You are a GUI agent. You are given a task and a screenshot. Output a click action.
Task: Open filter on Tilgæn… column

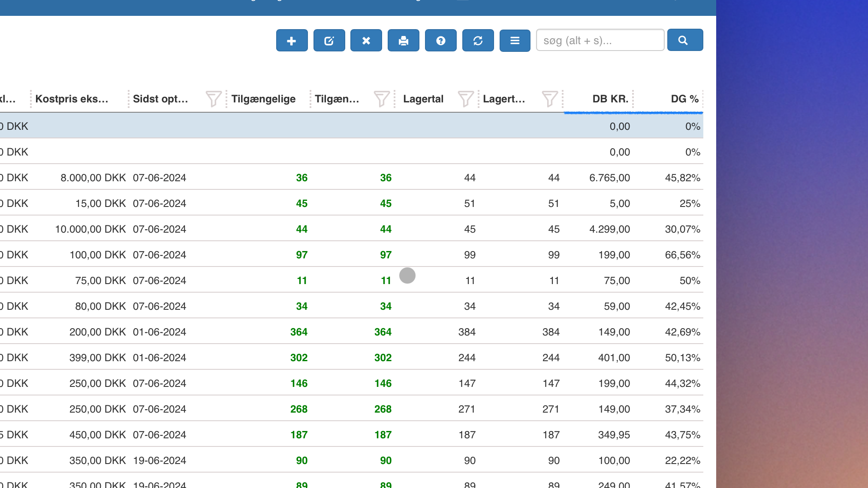point(381,99)
